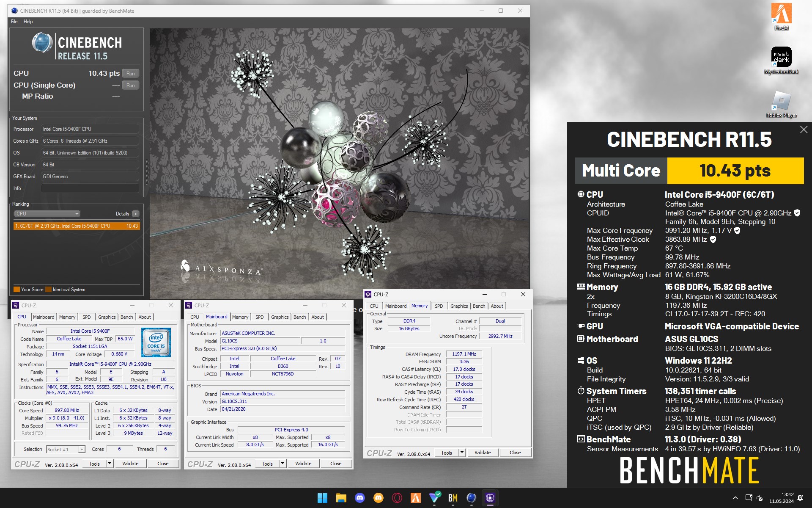812x508 pixels.
Task: Switch to Memory tab in left CPU-Z window
Action: (x=67, y=317)
